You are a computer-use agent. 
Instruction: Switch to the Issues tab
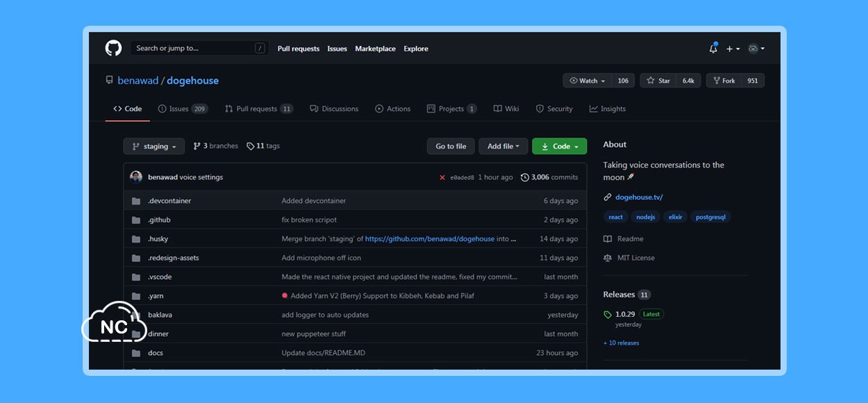click(x=183, y=109)
